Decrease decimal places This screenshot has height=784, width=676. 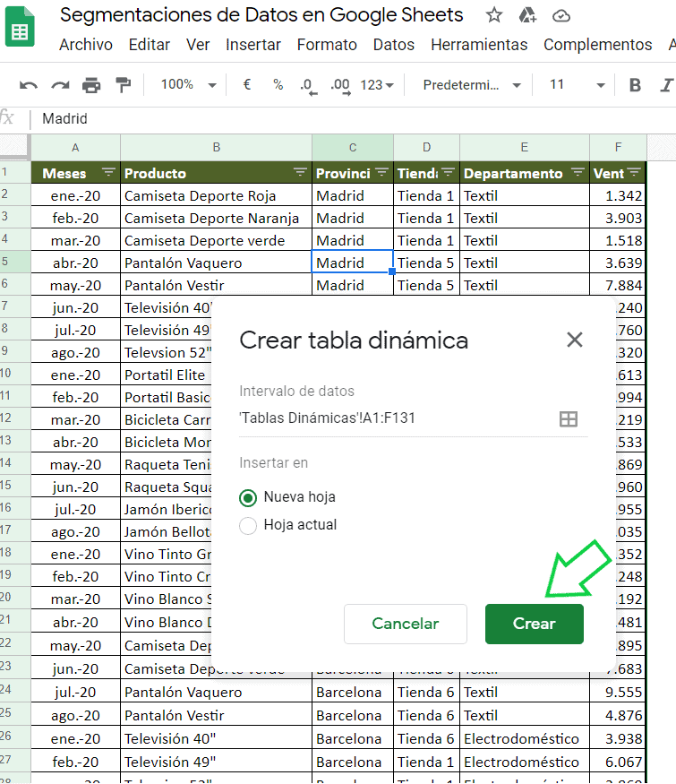pos(308,86)
